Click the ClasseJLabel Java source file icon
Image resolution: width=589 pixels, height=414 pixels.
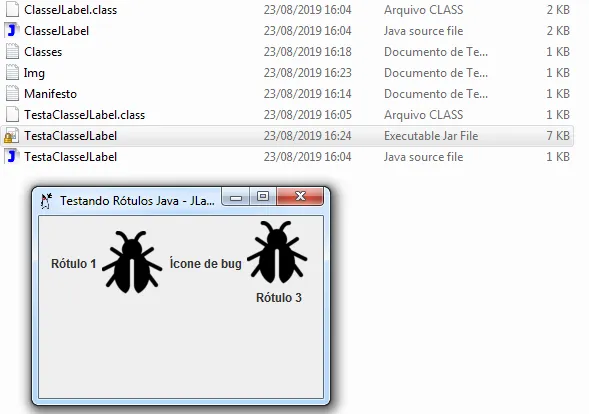tap(12, 31)
